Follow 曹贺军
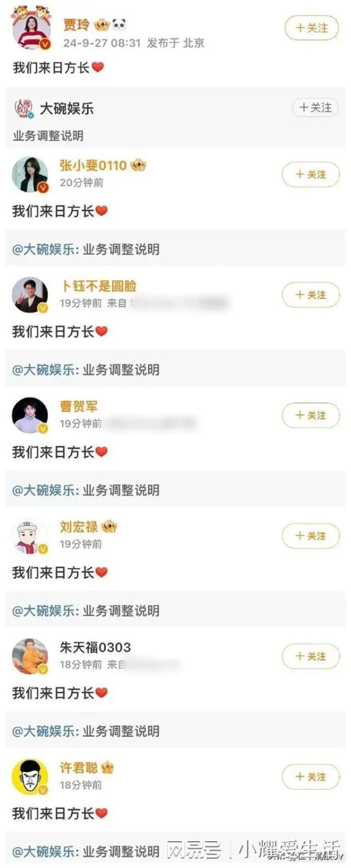351x868 pixels. click(x=311, y=415)
